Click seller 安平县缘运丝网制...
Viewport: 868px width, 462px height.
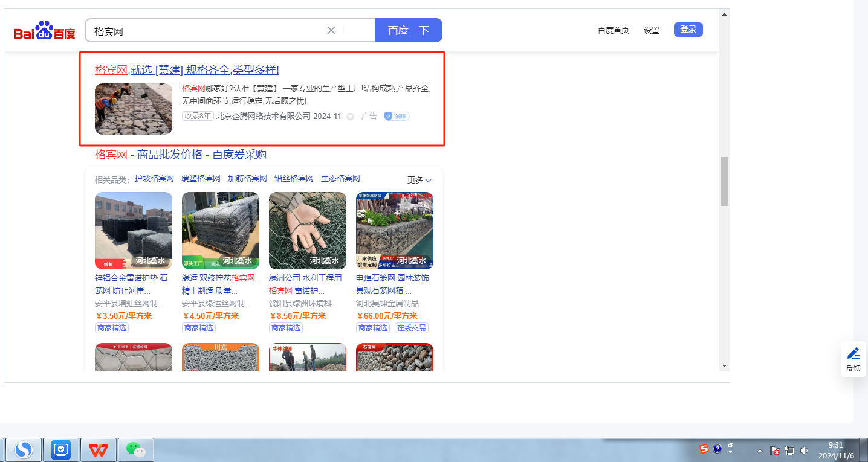click(x=216, y=303)
